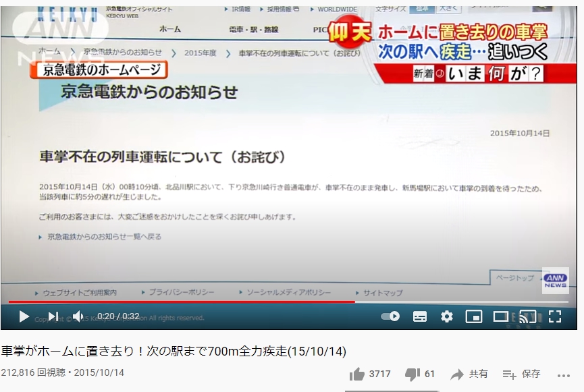Skip to the next video
This screenshot has width=584, height=392.
(x=53, y=317)
